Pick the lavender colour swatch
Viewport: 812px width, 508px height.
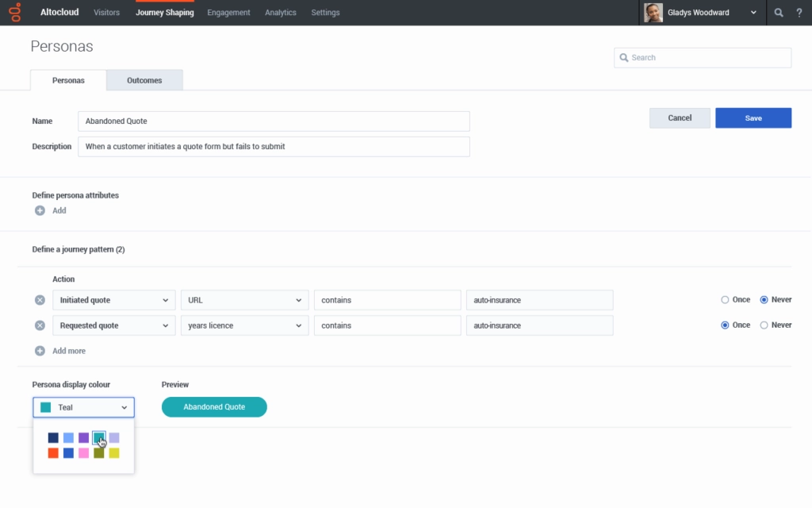coord(114,438)
